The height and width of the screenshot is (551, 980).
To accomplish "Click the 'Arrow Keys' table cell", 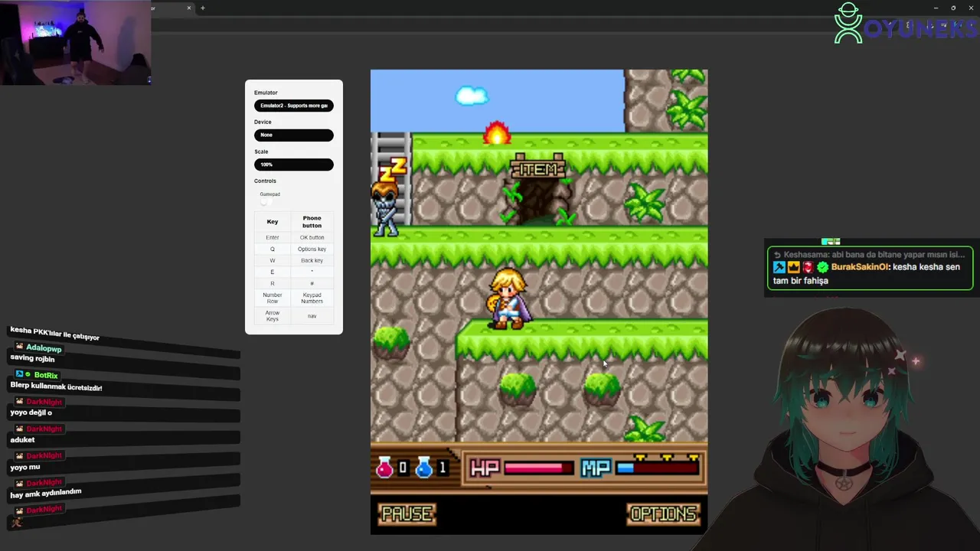I will pyautogui.click(x=273, y=316).
